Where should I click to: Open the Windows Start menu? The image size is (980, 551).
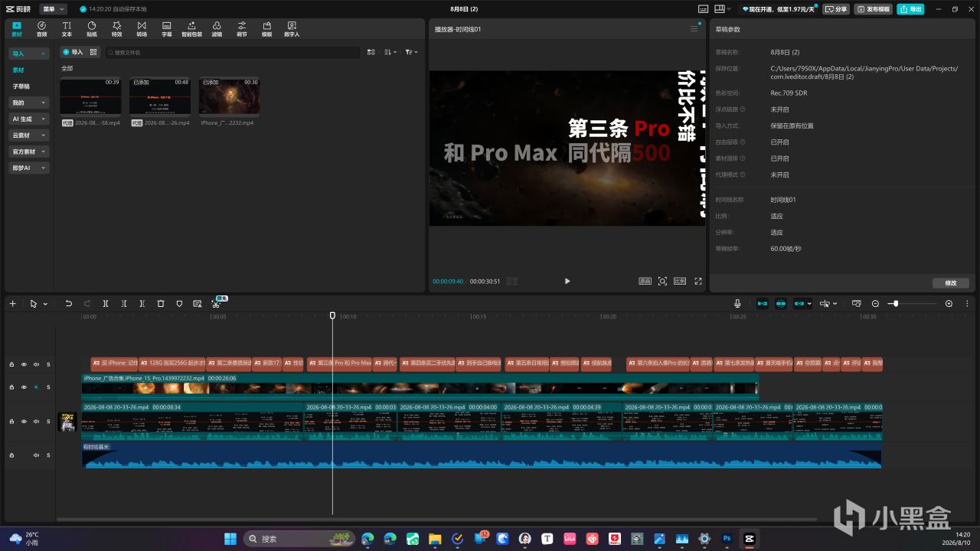(230, 539)
